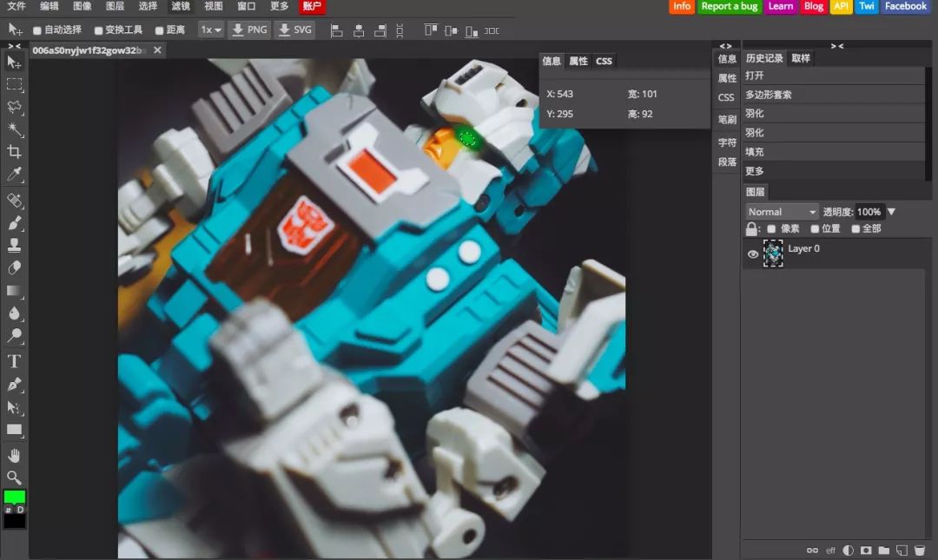Hide Layer 0 with the eye icon
The image size is (938, 560).
753,254
